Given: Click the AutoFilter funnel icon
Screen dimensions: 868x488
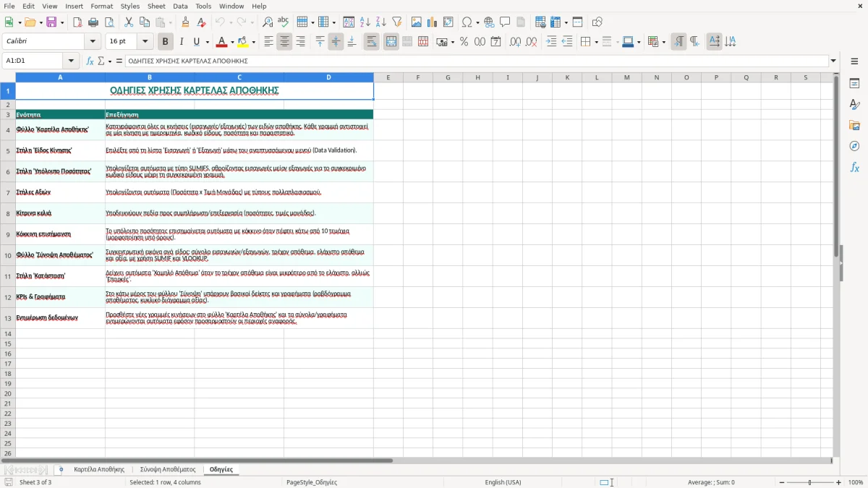Looking at the screenshot, I should (397, 22).
